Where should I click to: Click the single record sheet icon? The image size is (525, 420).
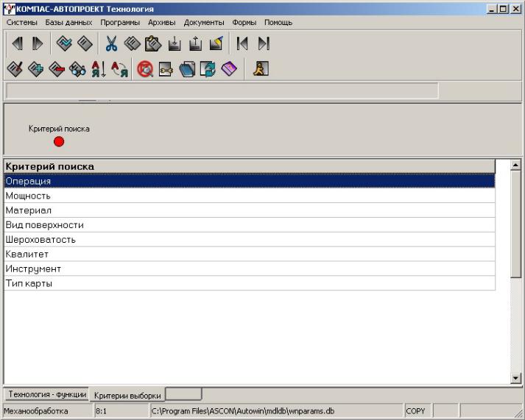[85, 43]
